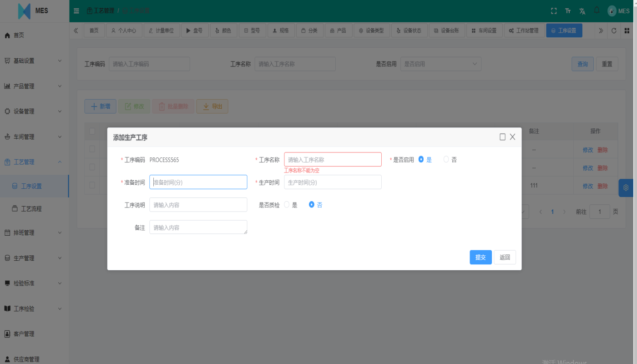Select 是 for 是否启用

425,160
